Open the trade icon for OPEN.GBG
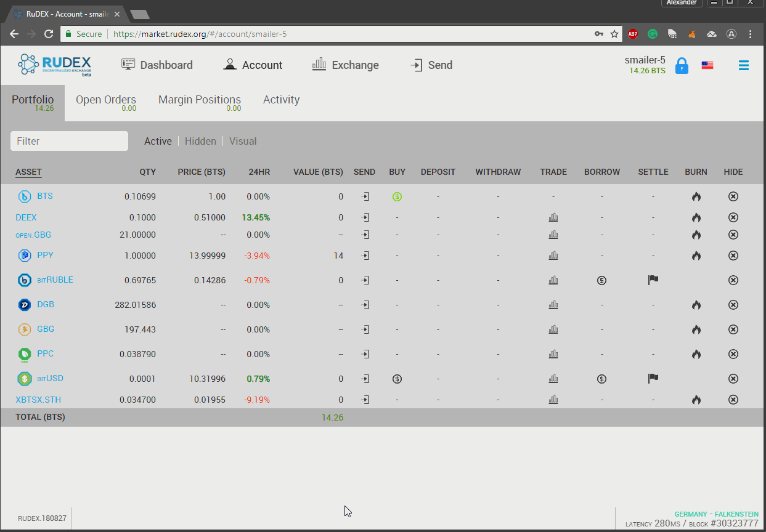Image resolution: width=766 pixels, height=532 pixels. 553,235
